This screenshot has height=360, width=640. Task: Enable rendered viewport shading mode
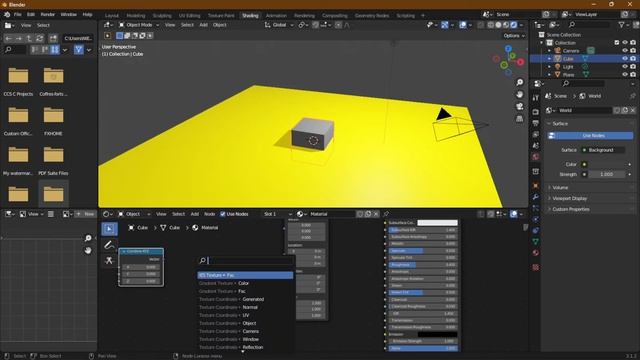(x=514, y=25)
